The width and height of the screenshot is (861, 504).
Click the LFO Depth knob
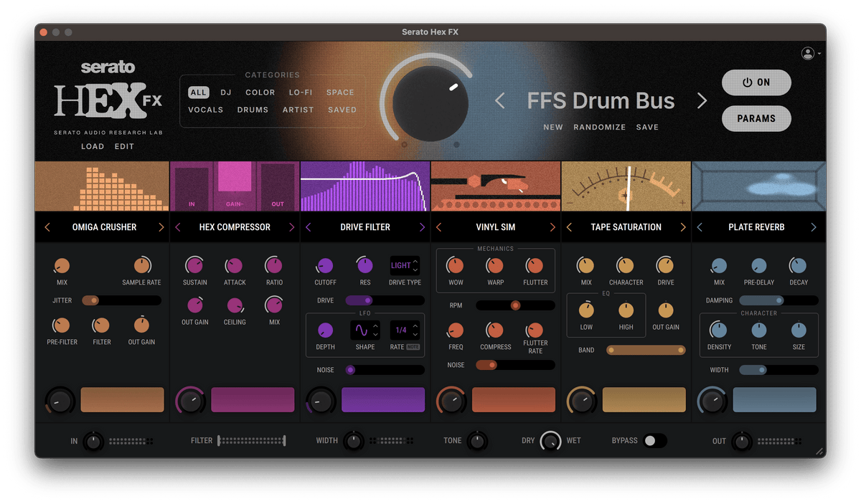pos(325,331)
